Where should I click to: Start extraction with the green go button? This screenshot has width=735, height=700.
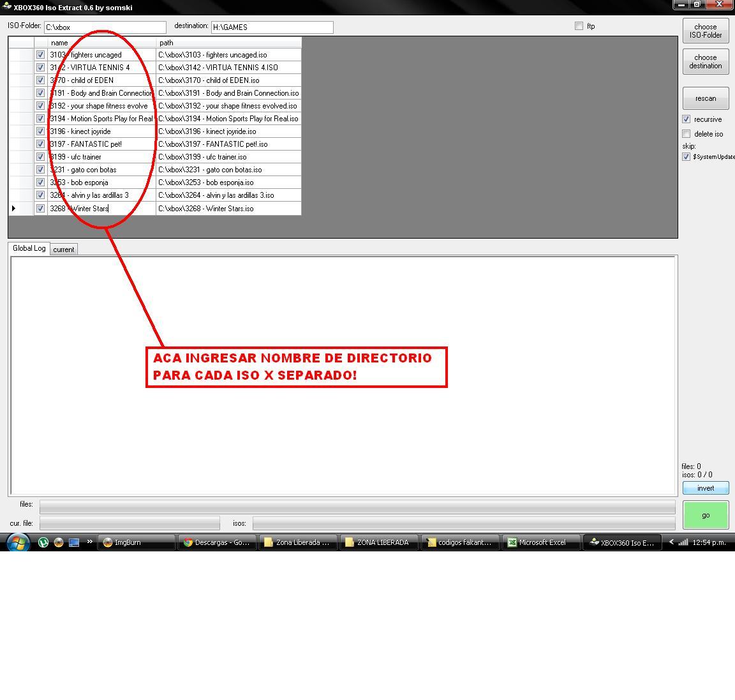[706, 516]
